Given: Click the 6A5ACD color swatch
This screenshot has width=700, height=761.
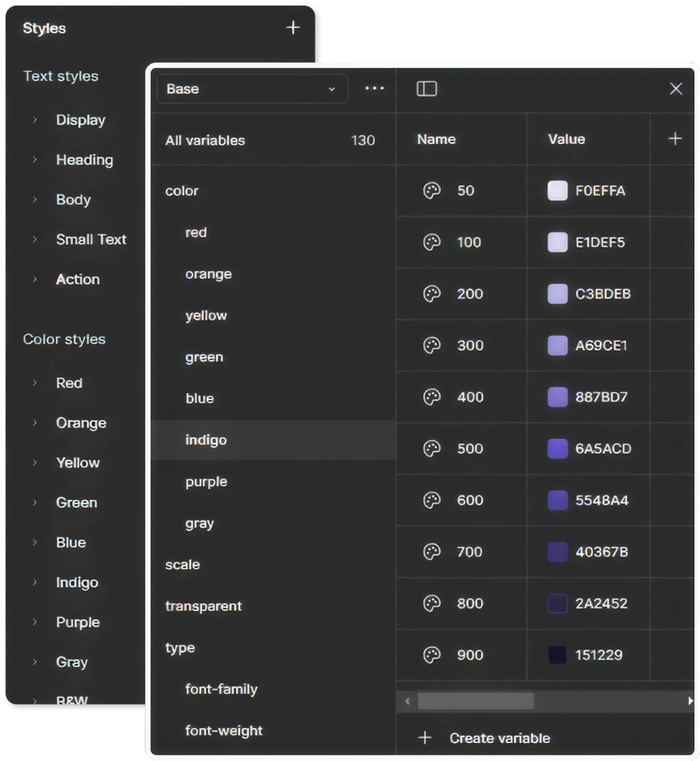Looking at the screenshot, I should [557, 449].
